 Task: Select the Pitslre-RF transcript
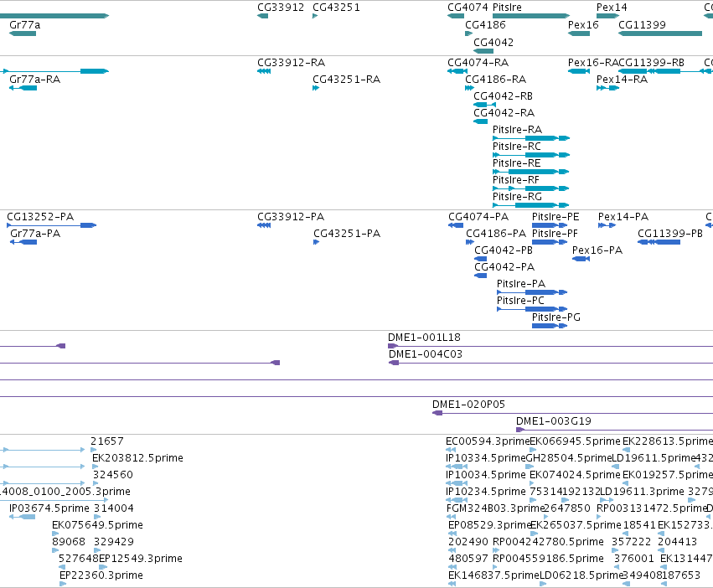tap(531, 188)
